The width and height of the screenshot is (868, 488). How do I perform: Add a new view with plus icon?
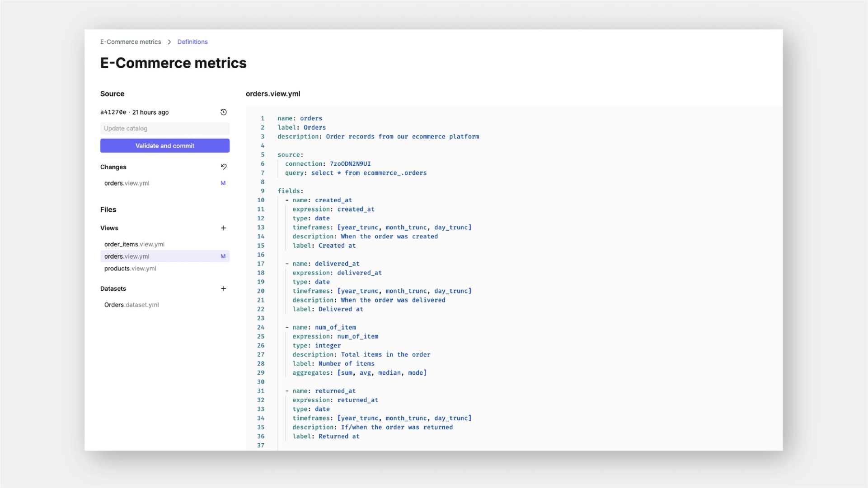coord(223,228)
